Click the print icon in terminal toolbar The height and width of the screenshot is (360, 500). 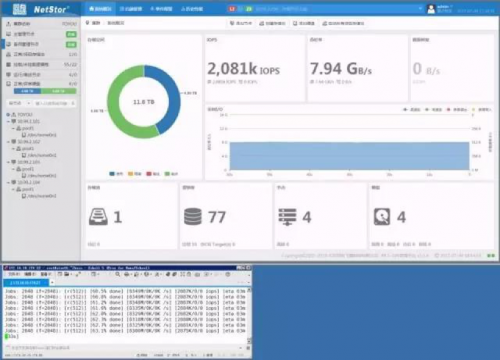pos(127,274)
